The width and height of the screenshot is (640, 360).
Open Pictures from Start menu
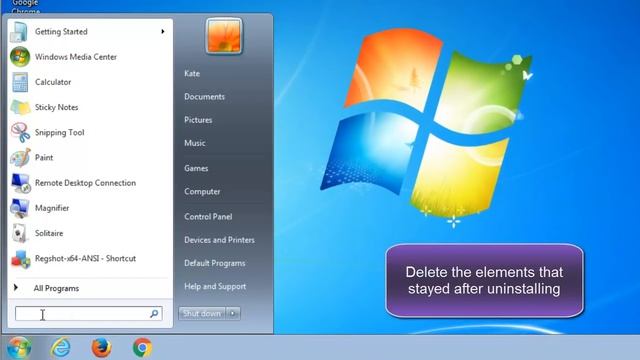click(x=198, y=120)
